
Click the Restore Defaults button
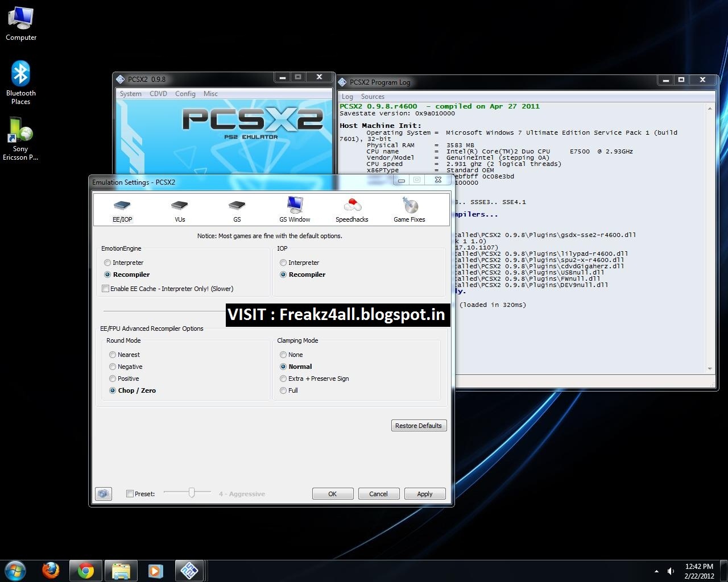coord(419,425)
